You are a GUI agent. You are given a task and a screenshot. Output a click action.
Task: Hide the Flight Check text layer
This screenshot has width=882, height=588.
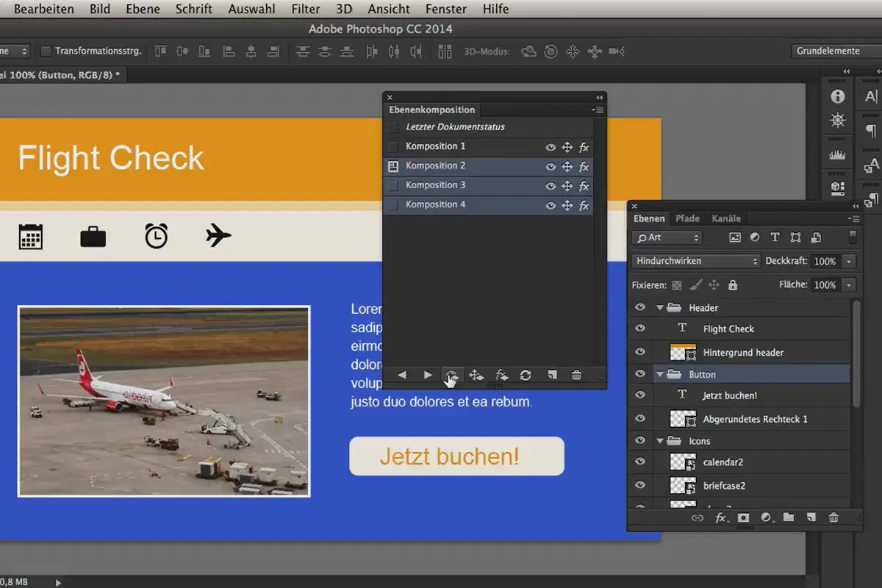tap(640, 329)
